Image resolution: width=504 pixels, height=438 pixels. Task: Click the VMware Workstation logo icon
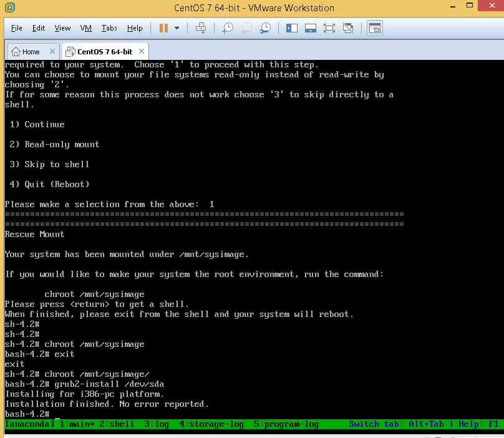(x=10, y=7)
